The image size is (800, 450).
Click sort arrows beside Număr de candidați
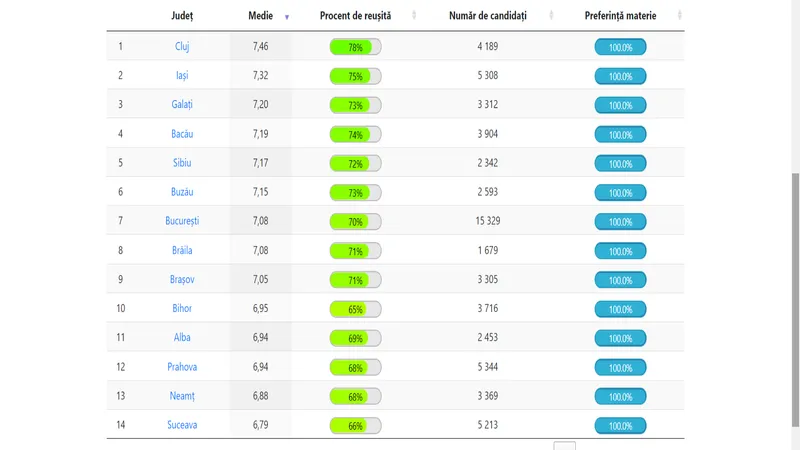(551, 15)
